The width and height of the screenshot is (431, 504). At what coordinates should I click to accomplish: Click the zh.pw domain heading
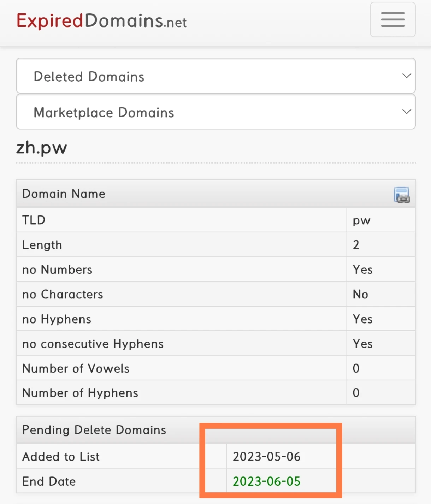point(42,148)
